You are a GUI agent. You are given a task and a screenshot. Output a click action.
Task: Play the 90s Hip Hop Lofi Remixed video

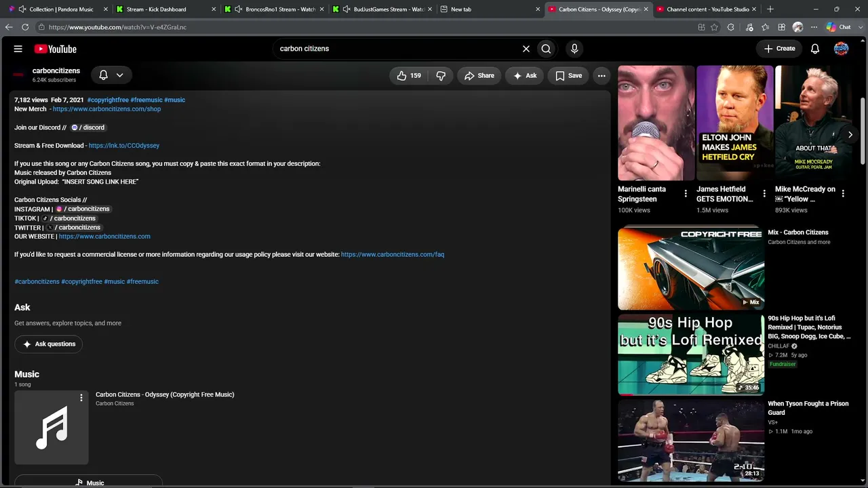coord(691,354)
